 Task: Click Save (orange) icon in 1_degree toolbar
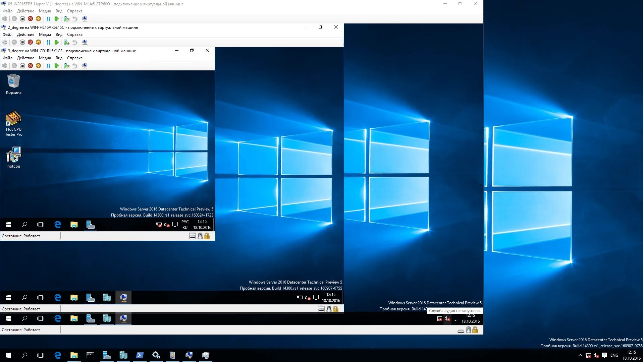pos(39,19)
